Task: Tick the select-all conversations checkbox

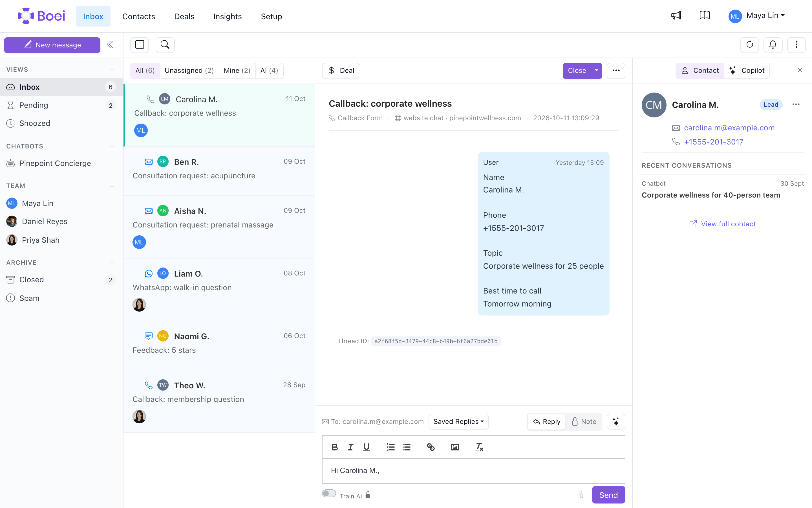Action: point(140,45)
